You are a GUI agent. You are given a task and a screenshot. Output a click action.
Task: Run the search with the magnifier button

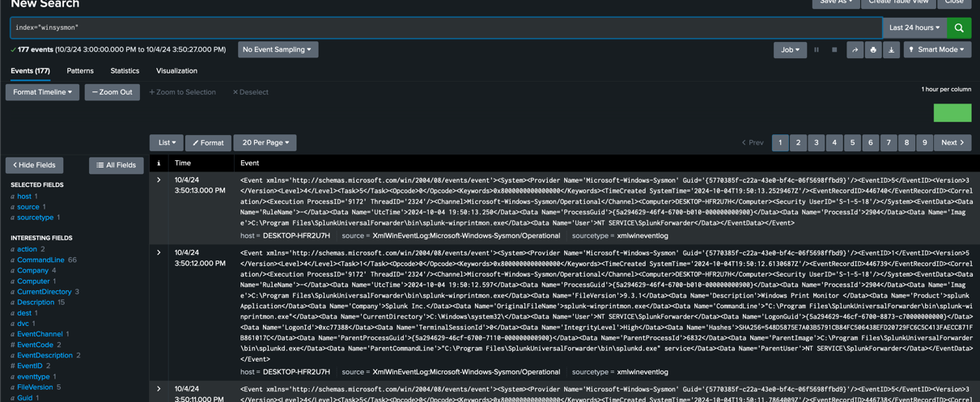(x=959, y=28)
